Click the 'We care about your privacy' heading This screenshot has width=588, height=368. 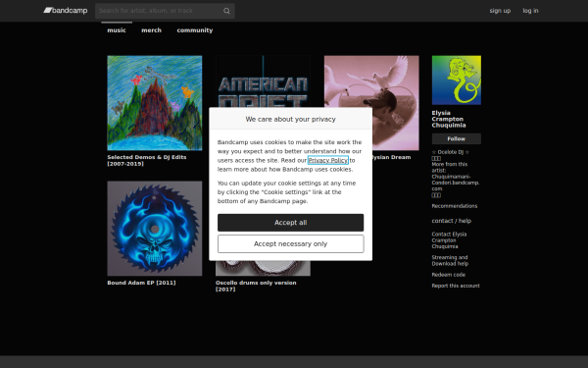(x=291, y=119)
